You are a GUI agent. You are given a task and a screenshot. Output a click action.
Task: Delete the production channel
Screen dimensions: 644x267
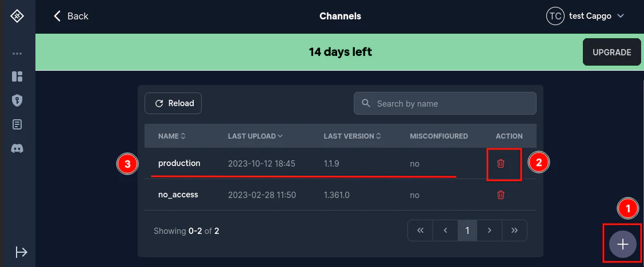click(501, 164)
